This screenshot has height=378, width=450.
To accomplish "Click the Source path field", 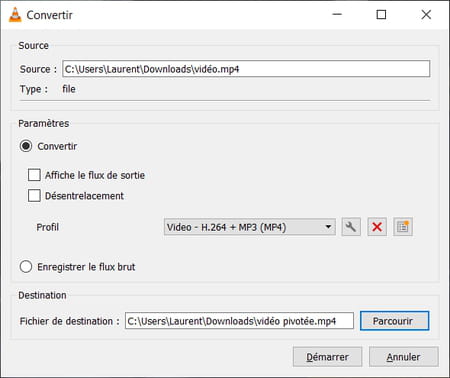I will (x=246, y=69).
